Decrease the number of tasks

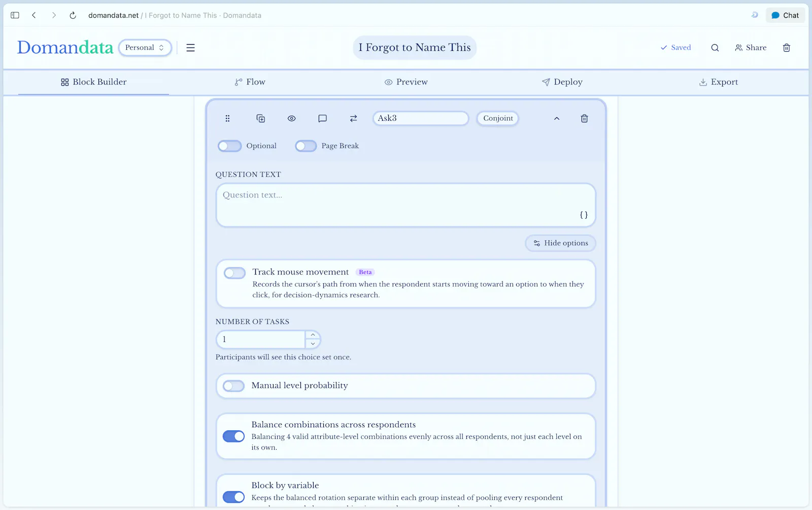pyautogui.click(x=313, y=344)
